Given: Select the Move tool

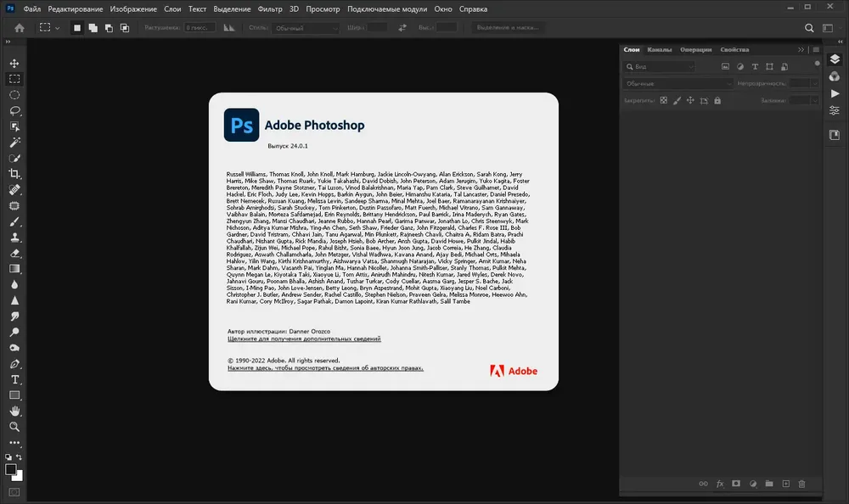Looking at the screenshot, I should coord(14,64).
